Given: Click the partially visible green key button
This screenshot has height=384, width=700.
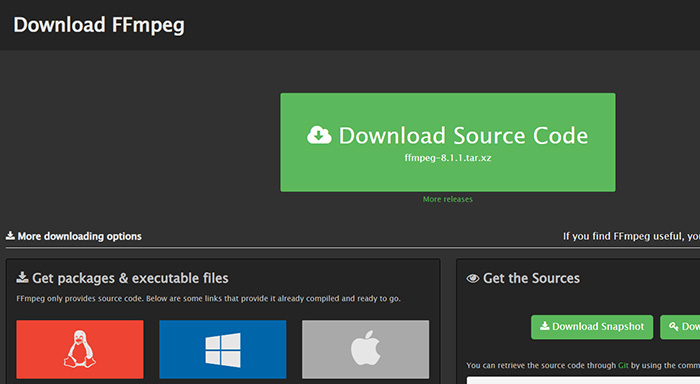Looking at the screenshot, I should (x=680, y=327).
